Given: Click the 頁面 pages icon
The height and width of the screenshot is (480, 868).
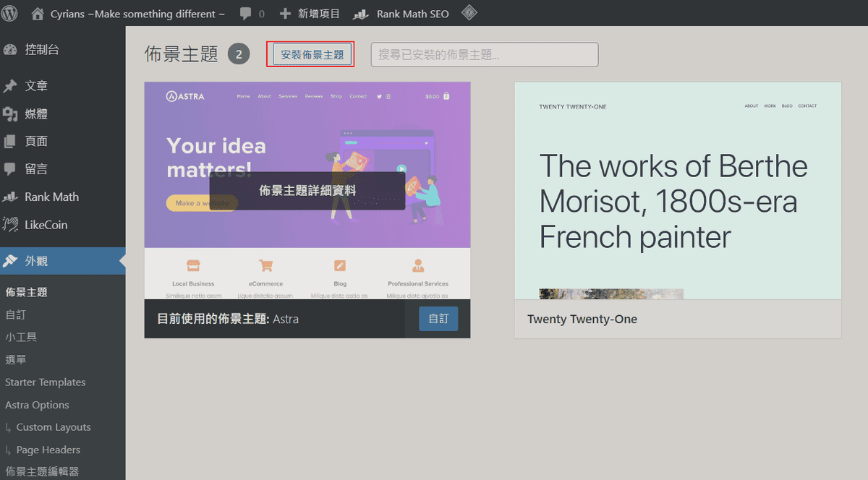Looking at the screenshot, I should coord(10,142).
